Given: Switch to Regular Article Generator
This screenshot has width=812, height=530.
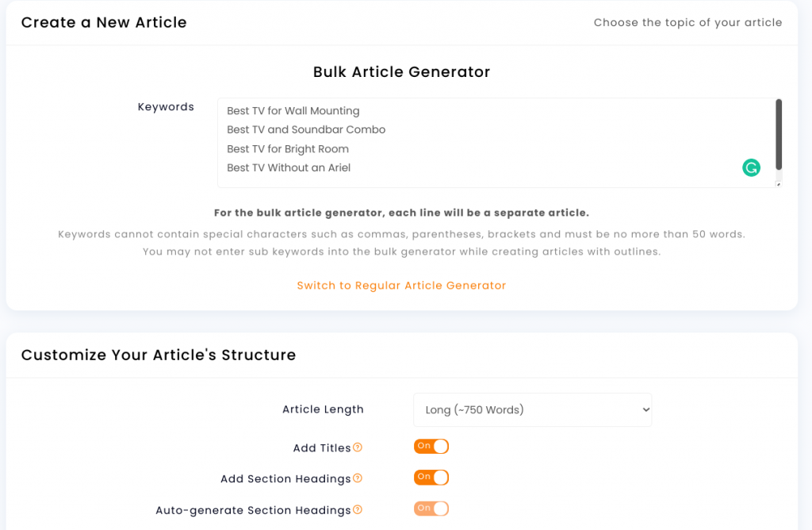Looking at the screenshot, I should (x=401, y=286).
